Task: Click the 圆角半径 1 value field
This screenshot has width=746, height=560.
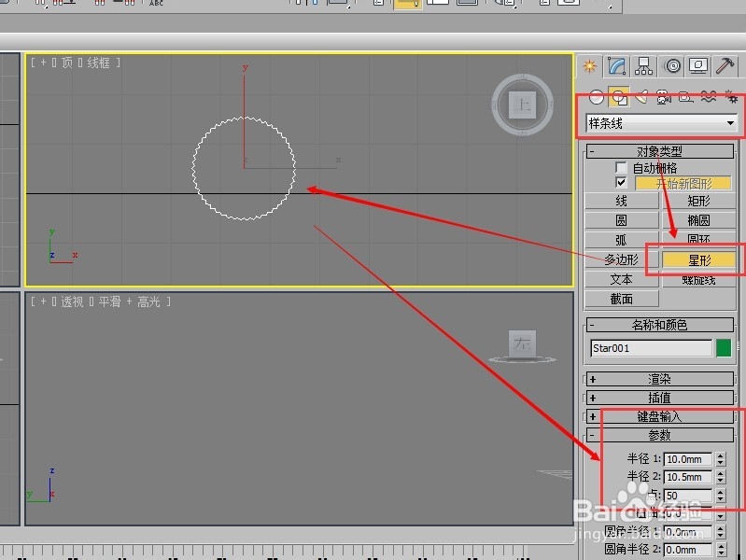Action: tap(688, 531)
